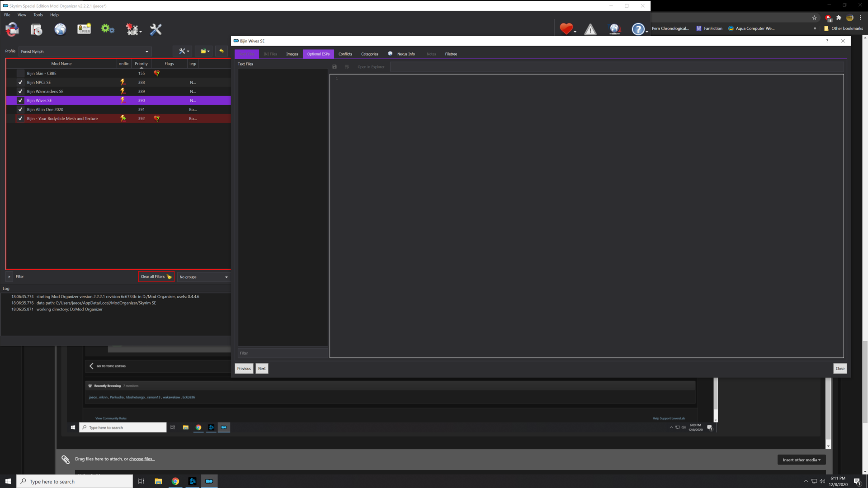Viewport: 868px width, 488px height.
Task: Close the Bijin Wives SE dialog via Close
Action: pos(840,369)
